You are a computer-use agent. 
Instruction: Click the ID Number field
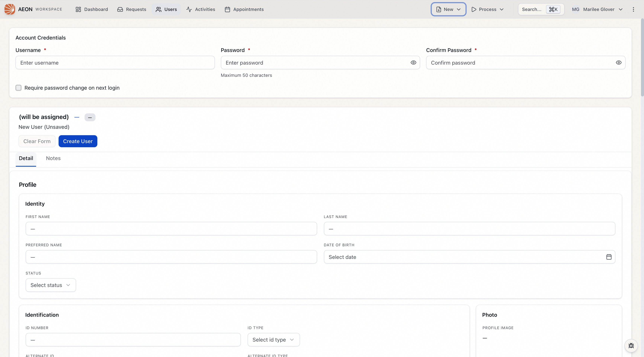point(133,339)
